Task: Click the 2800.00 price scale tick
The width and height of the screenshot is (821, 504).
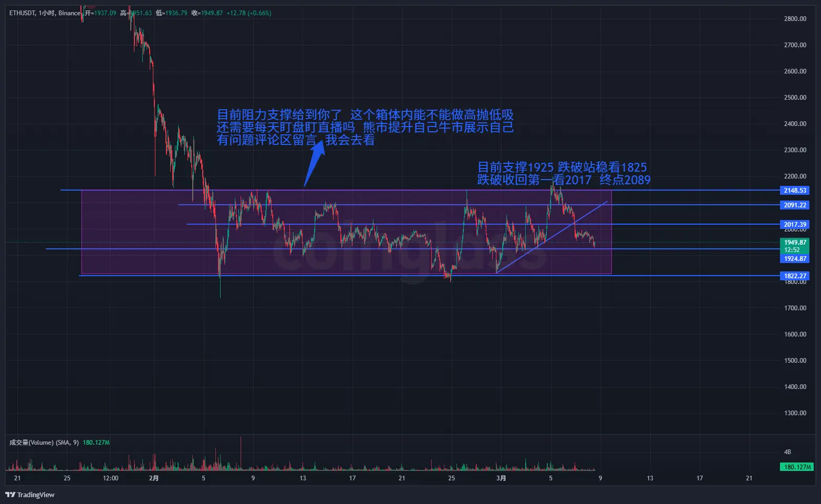Action: [795, 19]
